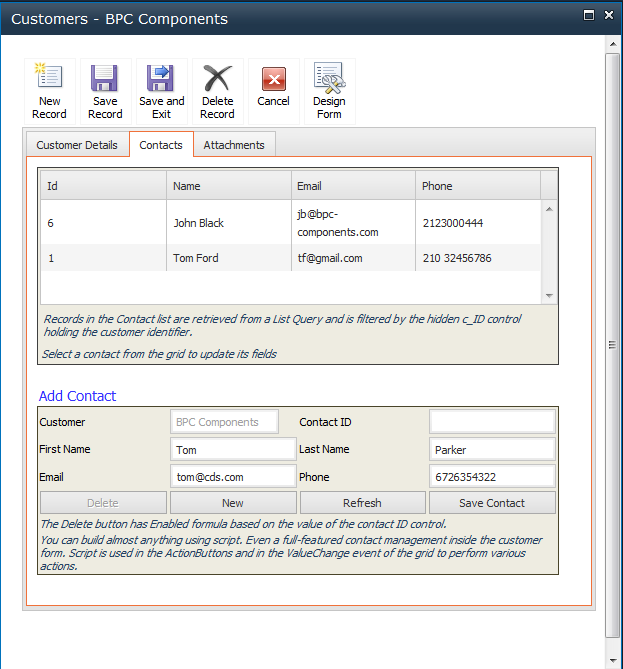Viewport: 623px width, 669px height.
Task: Click the contact grid scroll down arrow
Action: click(549, 296)
